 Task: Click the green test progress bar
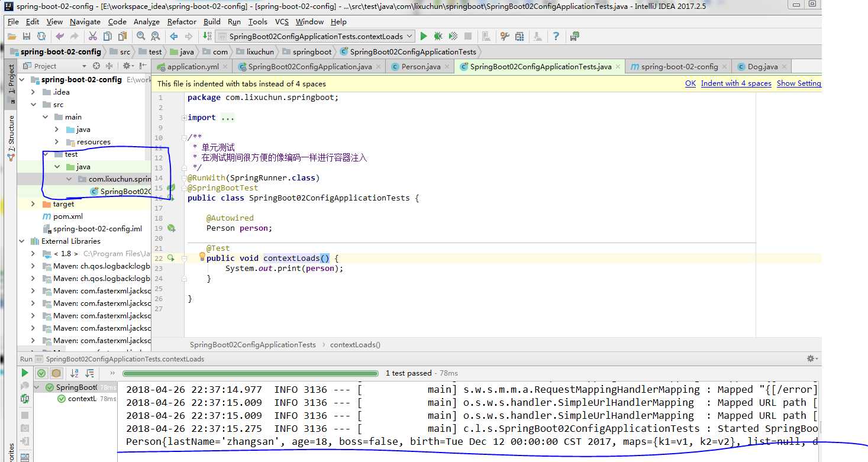[250, 373]
